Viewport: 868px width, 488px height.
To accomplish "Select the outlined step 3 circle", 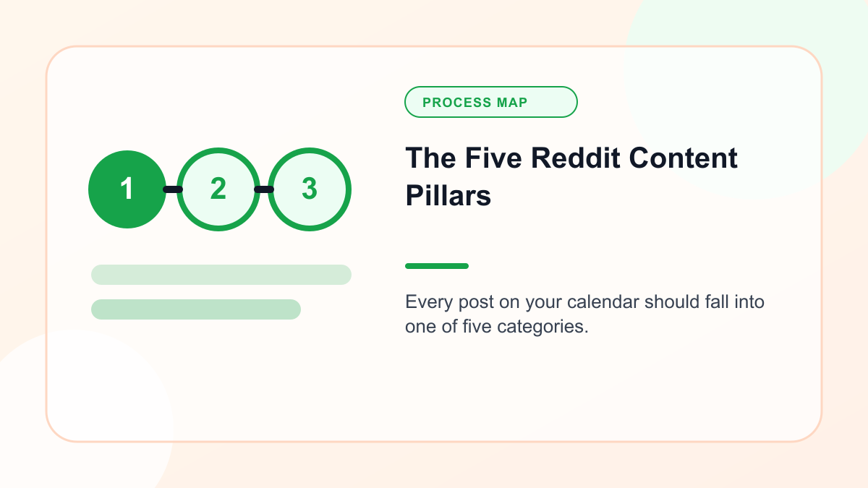I will click(310, 189).
